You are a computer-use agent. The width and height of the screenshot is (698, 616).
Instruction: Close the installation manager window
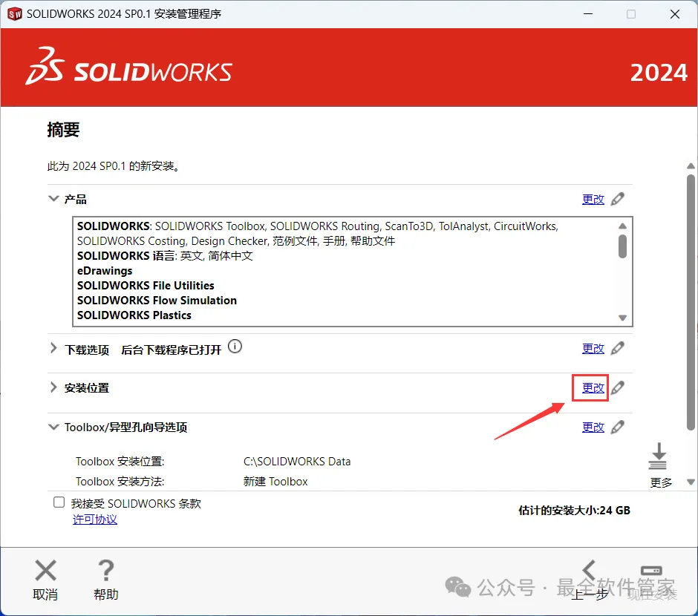(x=675, y=14)
